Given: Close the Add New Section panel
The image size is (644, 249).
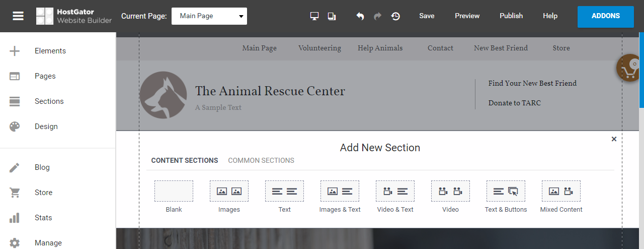Looking at the screenshot, I should coord(614,139).
